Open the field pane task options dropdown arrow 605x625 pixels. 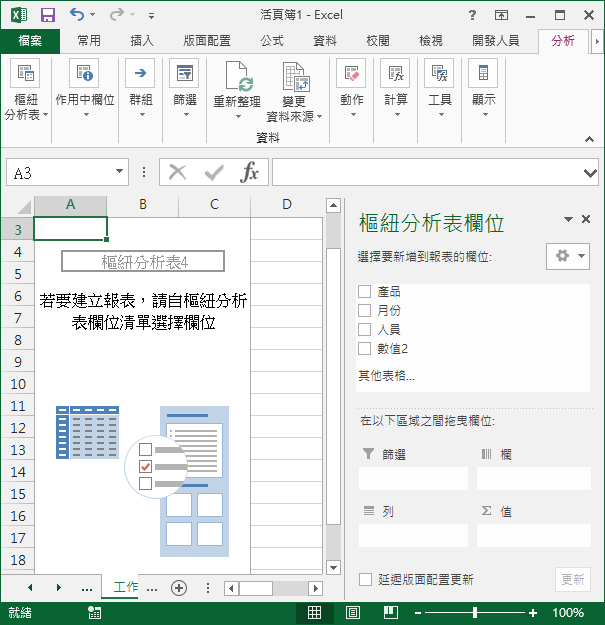569,219
